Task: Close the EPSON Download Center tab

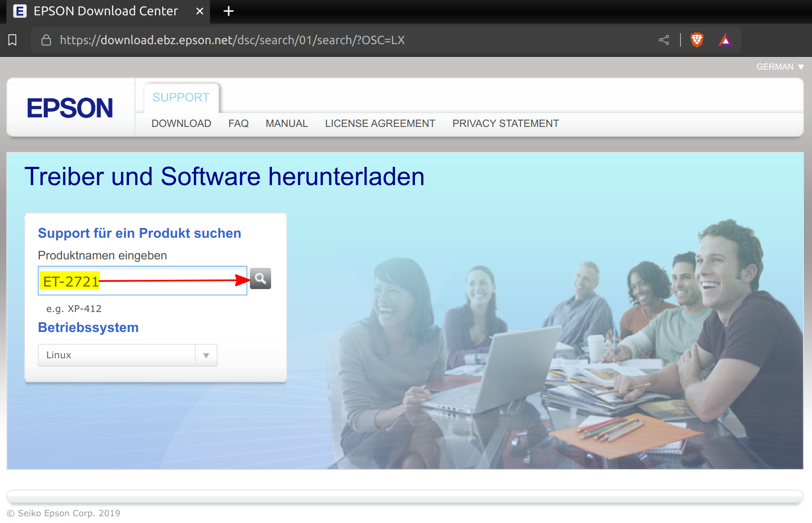Action: [x=199, y=11]
